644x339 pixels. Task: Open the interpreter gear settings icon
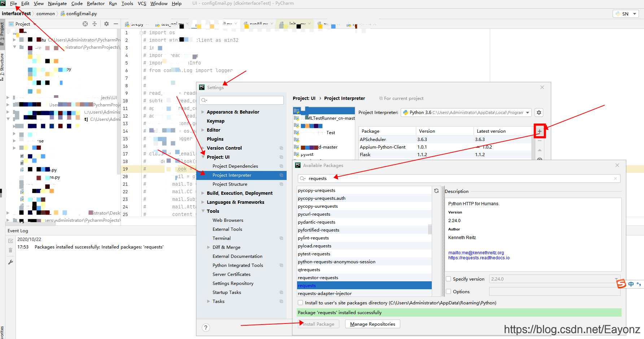point(539,113)
